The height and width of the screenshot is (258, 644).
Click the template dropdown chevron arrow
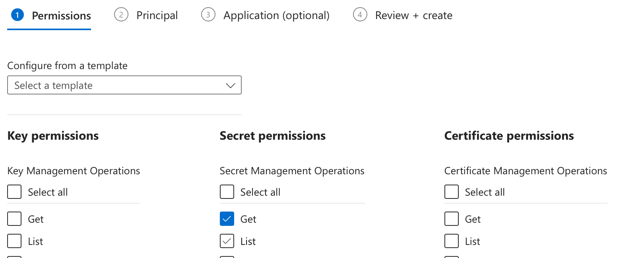coord(230,85)
